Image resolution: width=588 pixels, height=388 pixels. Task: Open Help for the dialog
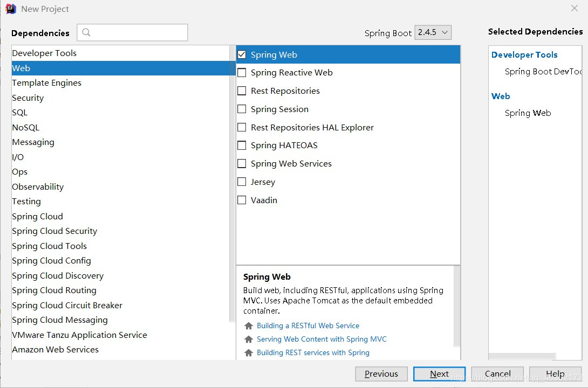pyautogui.click(x=556, y=374)
